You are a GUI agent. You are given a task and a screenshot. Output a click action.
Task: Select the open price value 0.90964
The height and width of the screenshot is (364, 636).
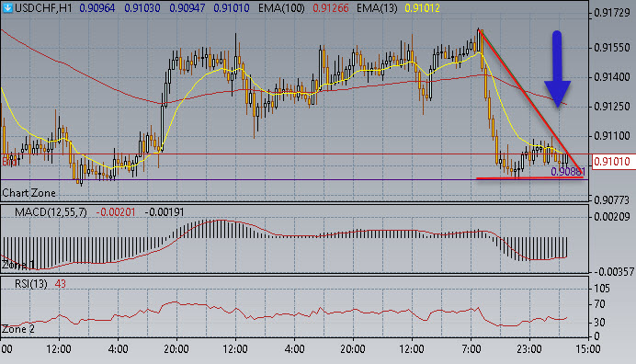(97, 7)
